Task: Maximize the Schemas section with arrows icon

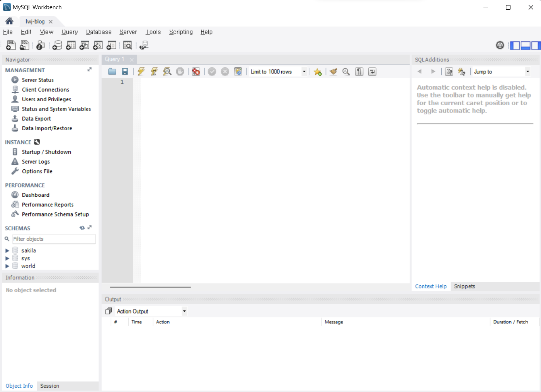Action: pos(90,228)
